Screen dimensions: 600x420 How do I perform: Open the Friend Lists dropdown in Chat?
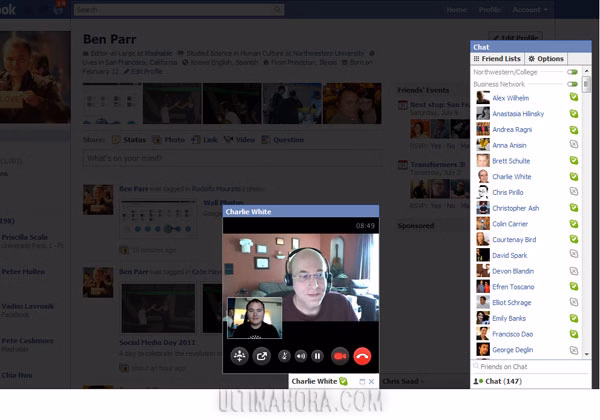(x=497, y=59)
